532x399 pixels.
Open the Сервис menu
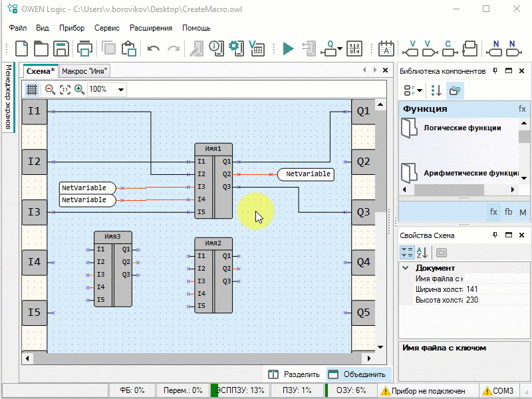107,28
